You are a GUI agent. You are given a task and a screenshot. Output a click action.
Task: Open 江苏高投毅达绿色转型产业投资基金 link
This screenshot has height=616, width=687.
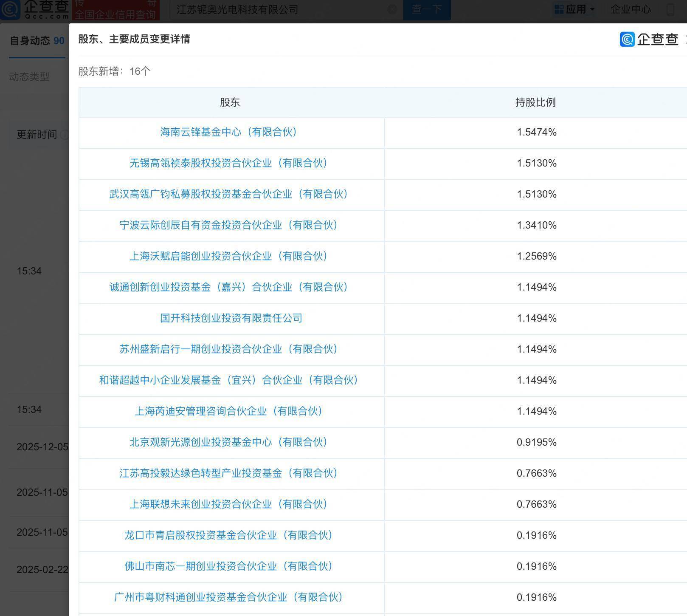(230, 473)
